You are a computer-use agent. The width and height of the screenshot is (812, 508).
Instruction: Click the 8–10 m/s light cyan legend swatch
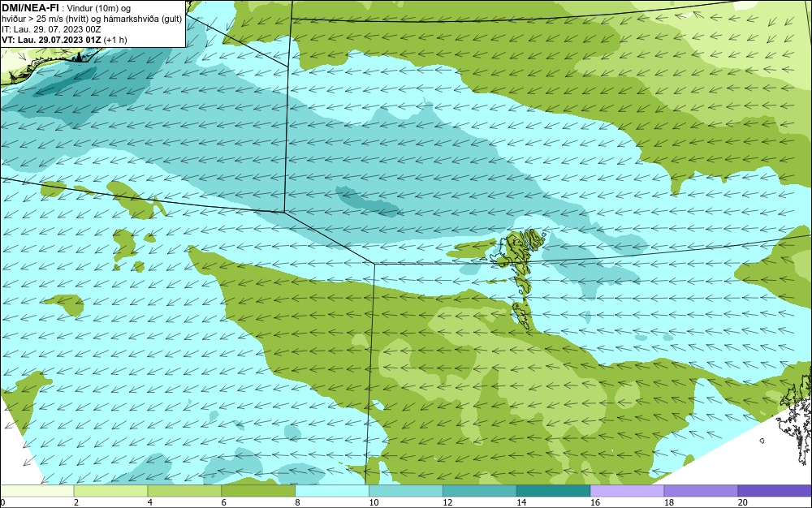[332, 491]
